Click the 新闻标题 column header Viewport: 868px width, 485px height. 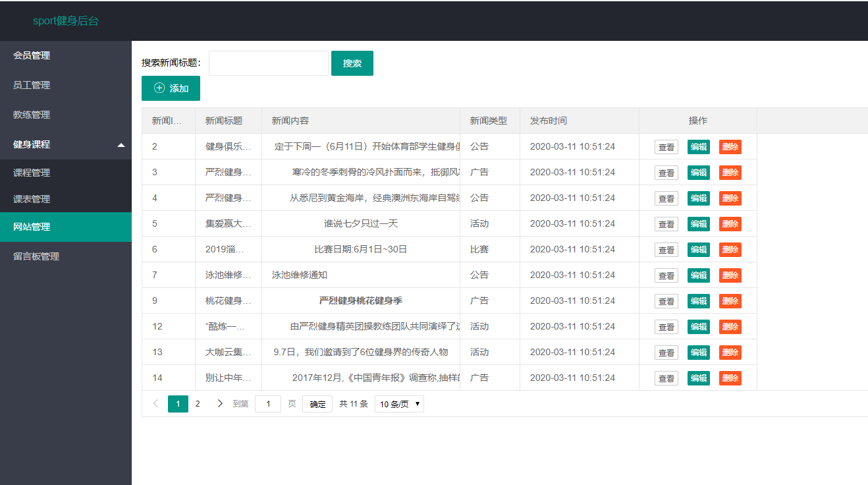pyautogui.click(x=229, y=121)
